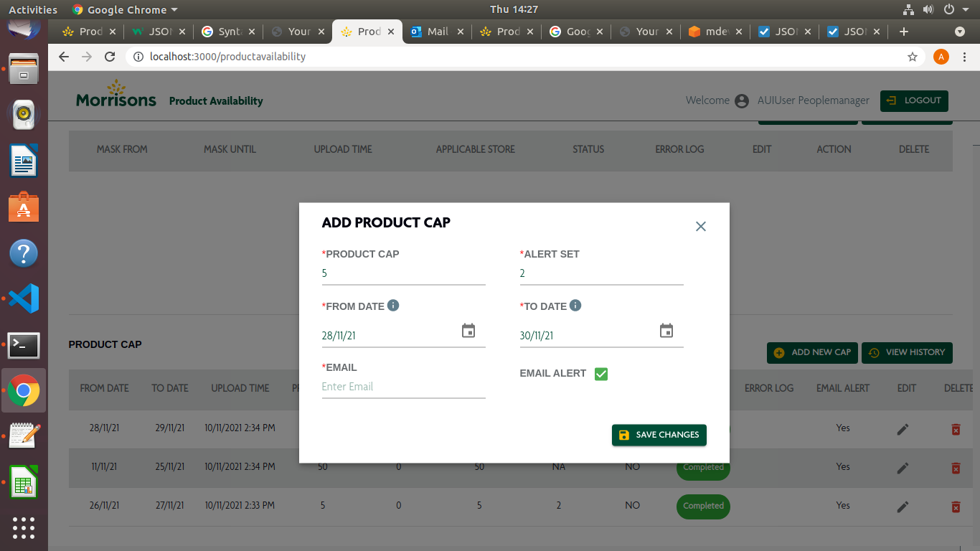Click the Logout button
The image size is (980, 551).
point(914,100)
